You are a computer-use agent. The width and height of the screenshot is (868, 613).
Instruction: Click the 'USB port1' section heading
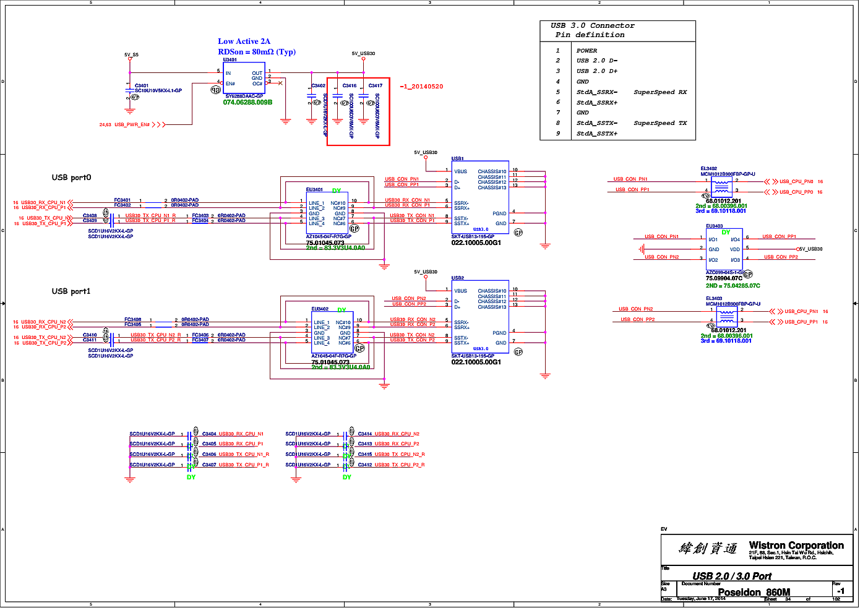point(71,291)
